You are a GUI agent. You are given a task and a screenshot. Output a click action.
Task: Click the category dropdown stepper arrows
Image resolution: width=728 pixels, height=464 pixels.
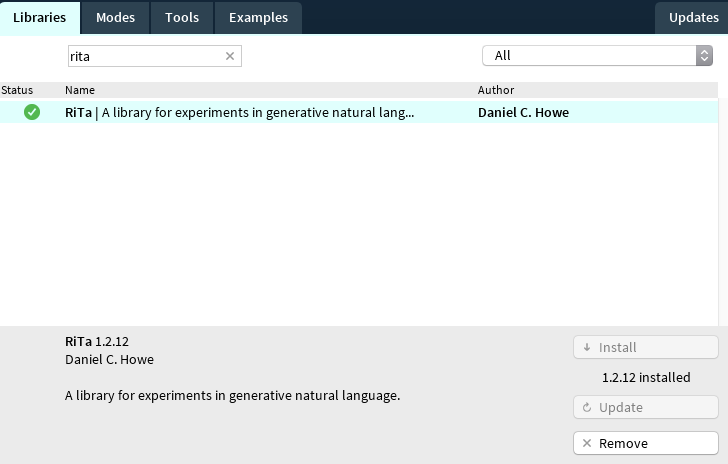click(704, 56)
